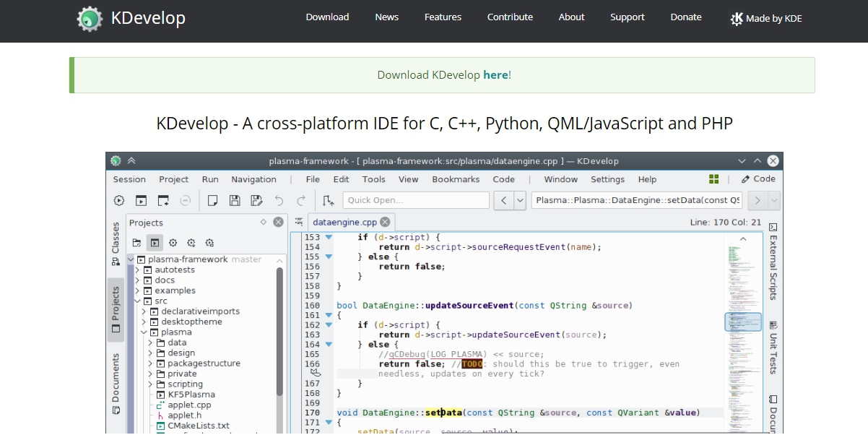Click the New document toolbar icon
Screen dimensions: 868x435
(x=212, y=201)
